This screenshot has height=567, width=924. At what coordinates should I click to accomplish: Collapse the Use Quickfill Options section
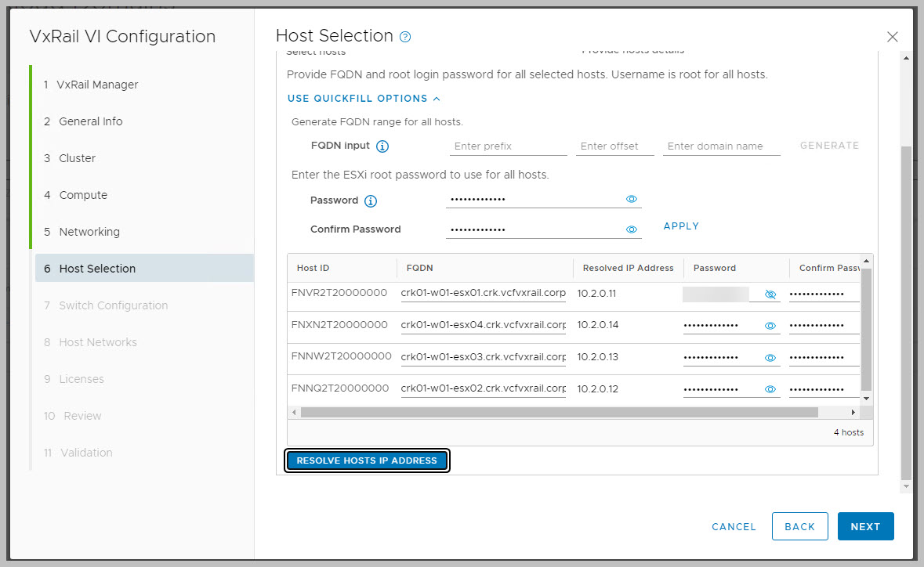(364, 99)
